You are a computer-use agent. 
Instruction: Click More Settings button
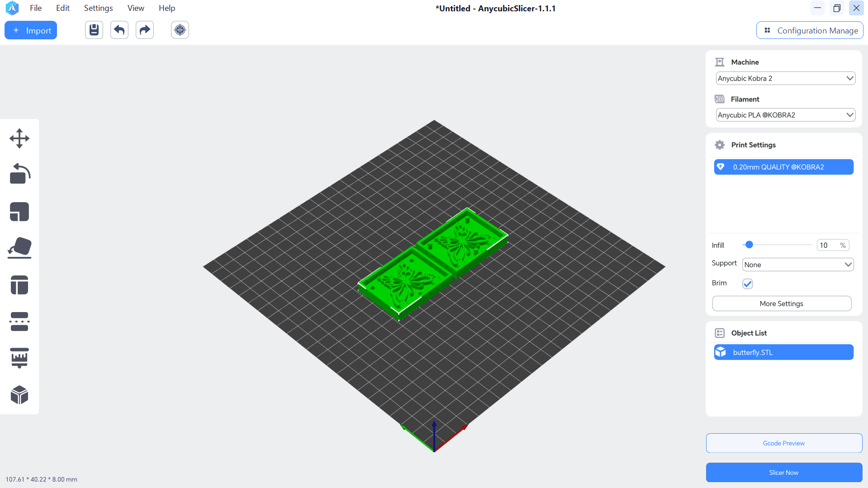point(782,303)
